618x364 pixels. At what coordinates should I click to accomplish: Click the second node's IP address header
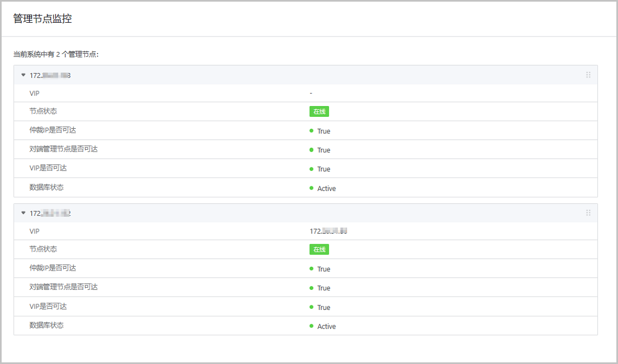(x=50, y=213)
